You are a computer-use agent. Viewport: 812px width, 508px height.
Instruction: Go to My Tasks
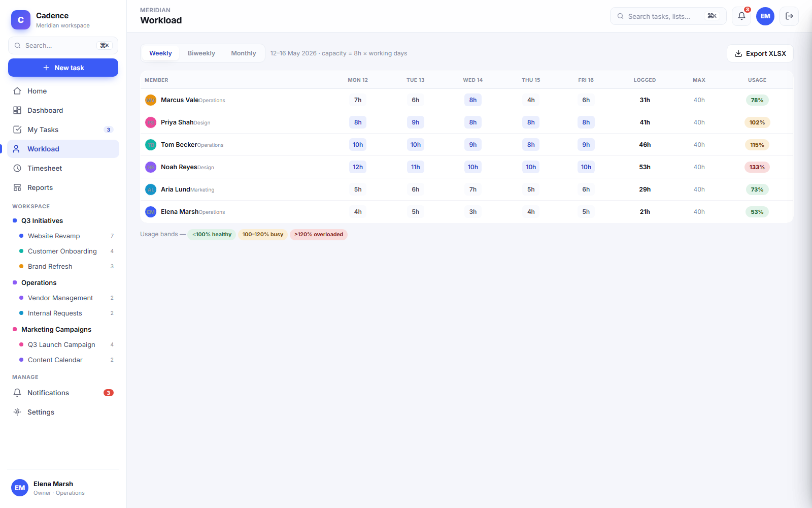point(63,130)
